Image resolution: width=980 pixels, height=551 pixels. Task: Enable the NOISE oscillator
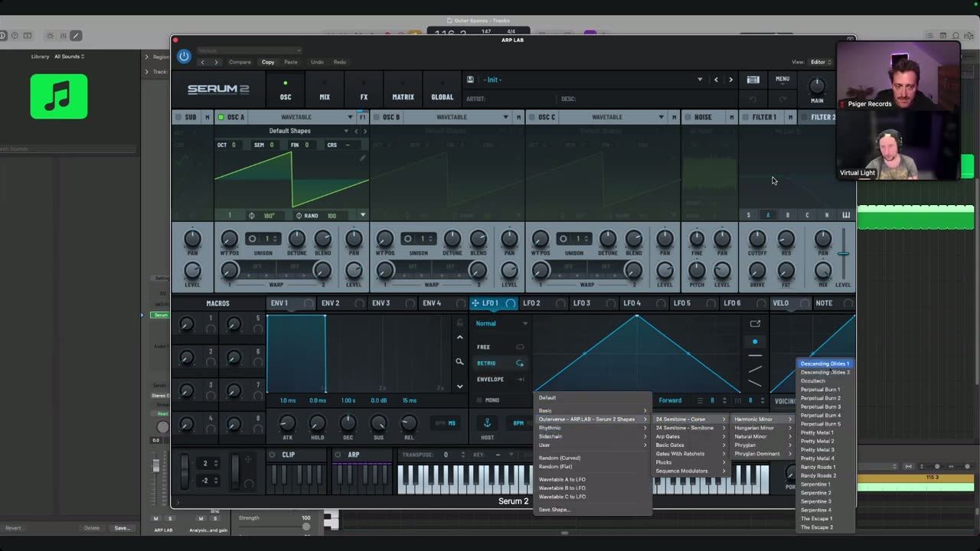[x=687, y=117]
